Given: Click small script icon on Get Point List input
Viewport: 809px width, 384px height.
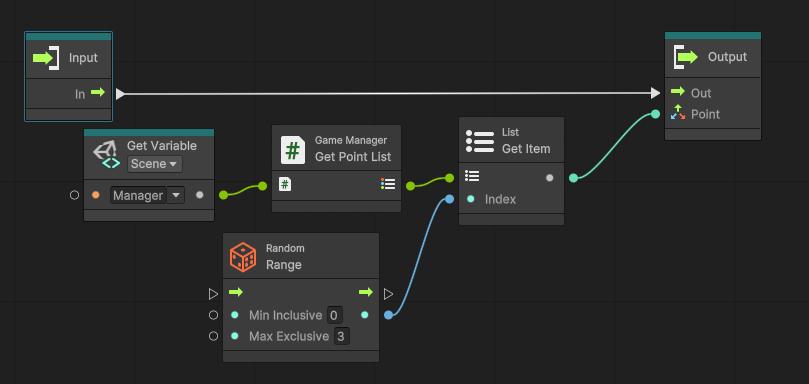Looking at the screenshot, I should click(x=284, y=184).
